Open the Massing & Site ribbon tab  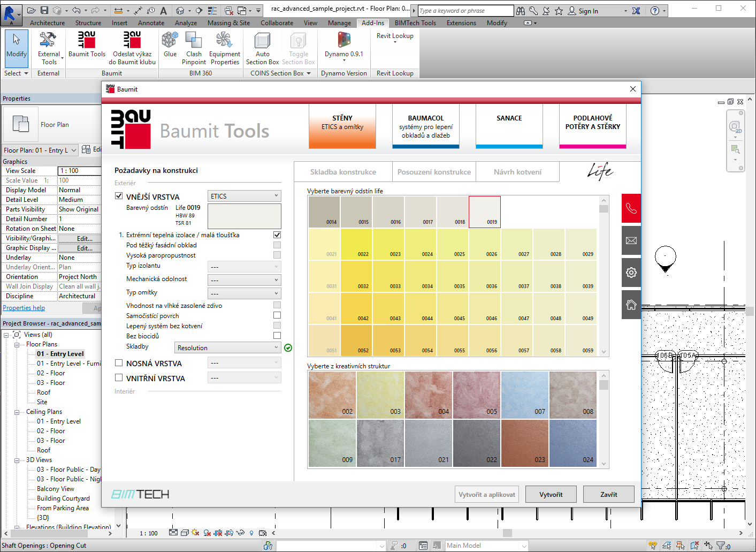click(x=228, y=23)
